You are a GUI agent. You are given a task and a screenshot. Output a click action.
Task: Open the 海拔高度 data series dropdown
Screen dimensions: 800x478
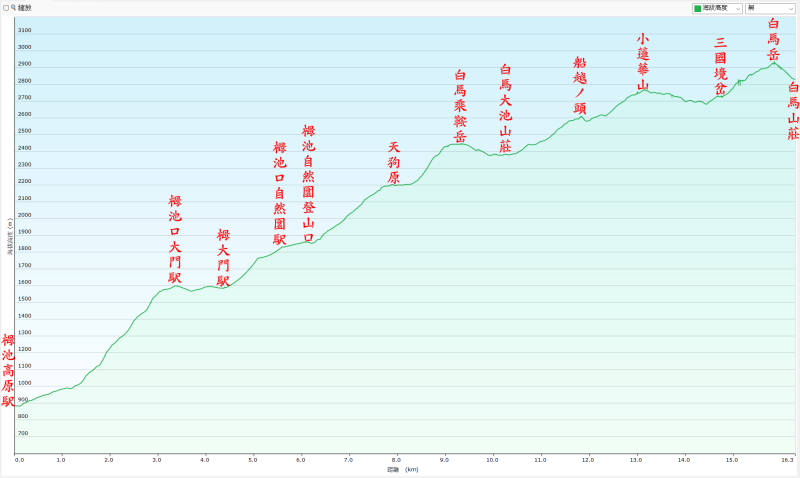coord(717,8)
